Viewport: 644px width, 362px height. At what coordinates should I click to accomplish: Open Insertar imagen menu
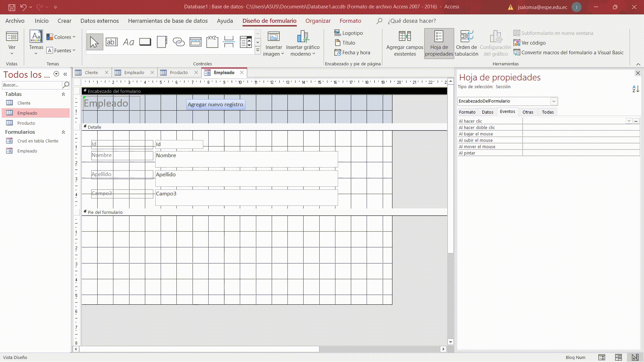(x=274, y=44)
